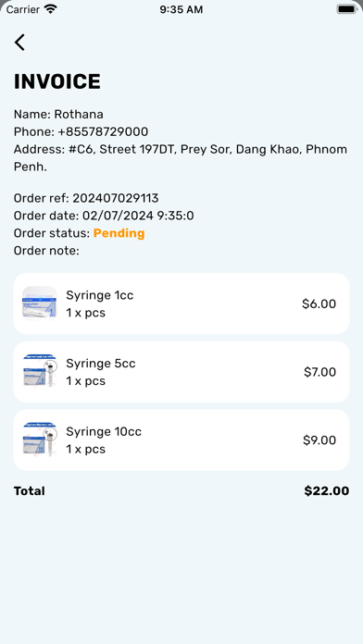Tap the delivery address text
363x644 pixels.
coord(181,158)
